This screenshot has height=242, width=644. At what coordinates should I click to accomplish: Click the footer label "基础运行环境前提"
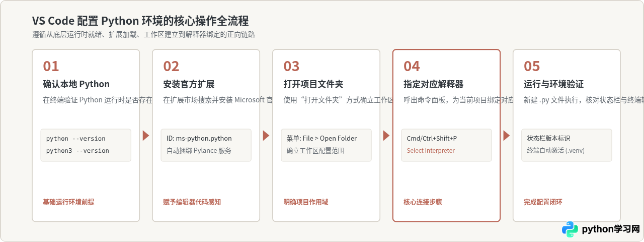tap(68, 202)
